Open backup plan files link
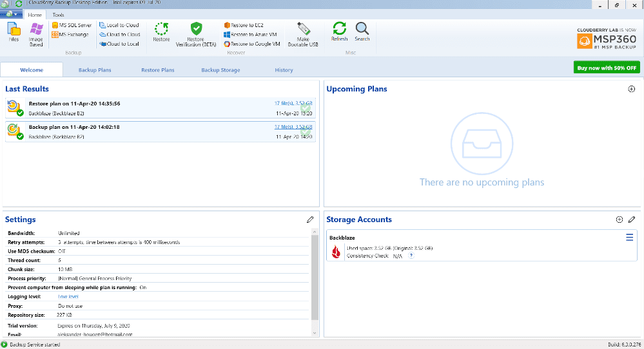This screenshot has width=644, height=349. pyautogui.click(x=293, y=127)
